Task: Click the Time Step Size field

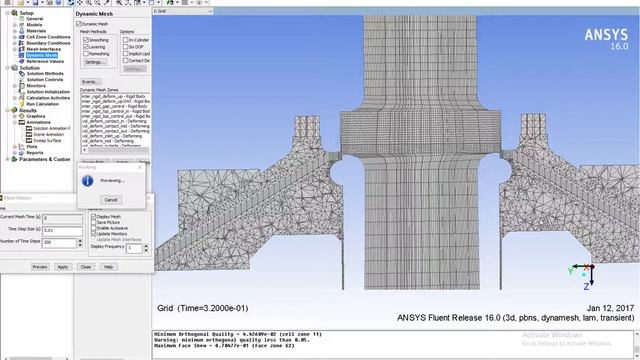Action: pos(62,231)
